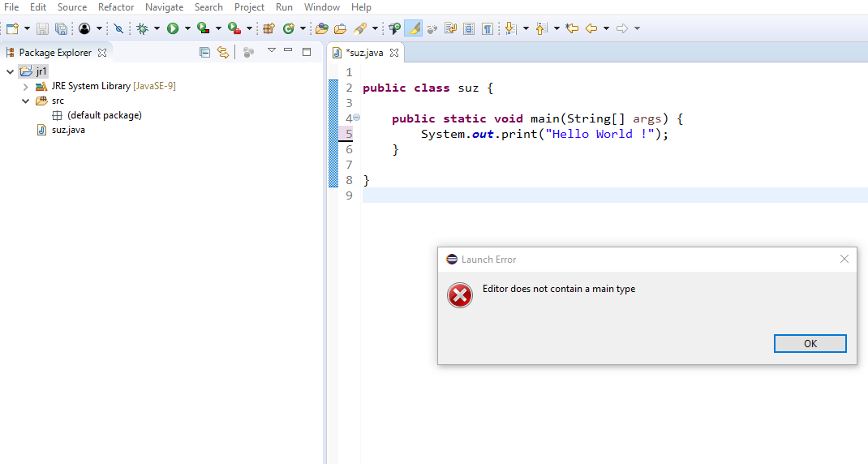Viewport: 868px width, 464px height.
Task: Collapse the main method fold marker
Action: [356, 118]
